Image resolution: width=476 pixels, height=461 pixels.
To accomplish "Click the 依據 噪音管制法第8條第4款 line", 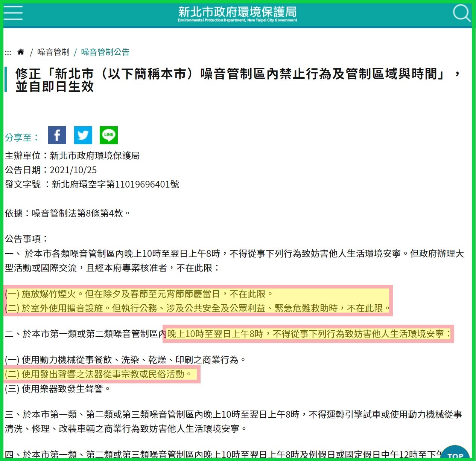I will (x=68, y=213).
